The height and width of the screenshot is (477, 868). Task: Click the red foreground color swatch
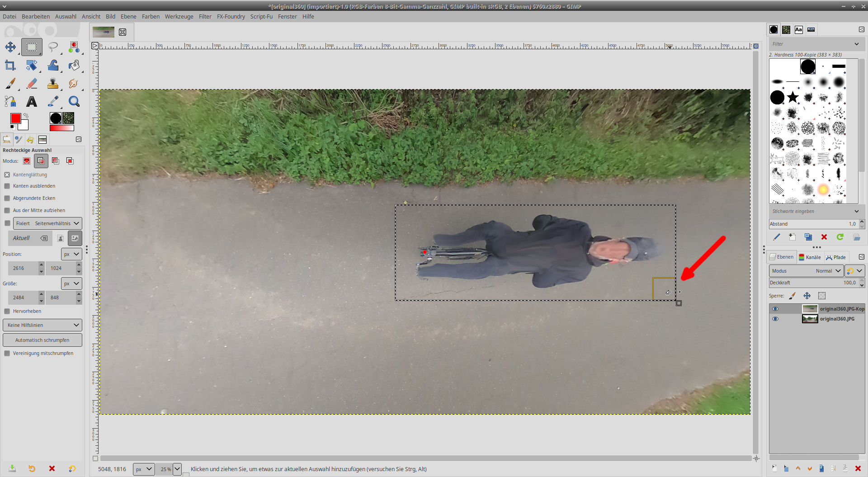click(15, 118)
